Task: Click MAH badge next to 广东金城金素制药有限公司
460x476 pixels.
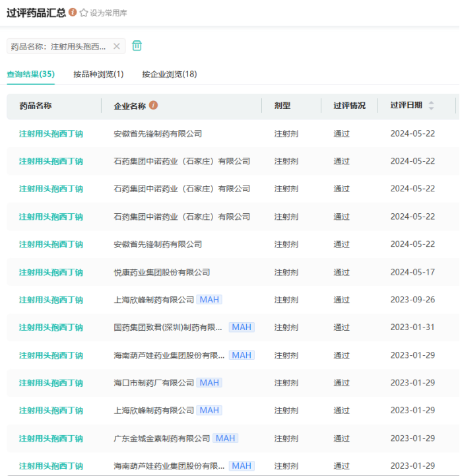Action: pos(225,438)
